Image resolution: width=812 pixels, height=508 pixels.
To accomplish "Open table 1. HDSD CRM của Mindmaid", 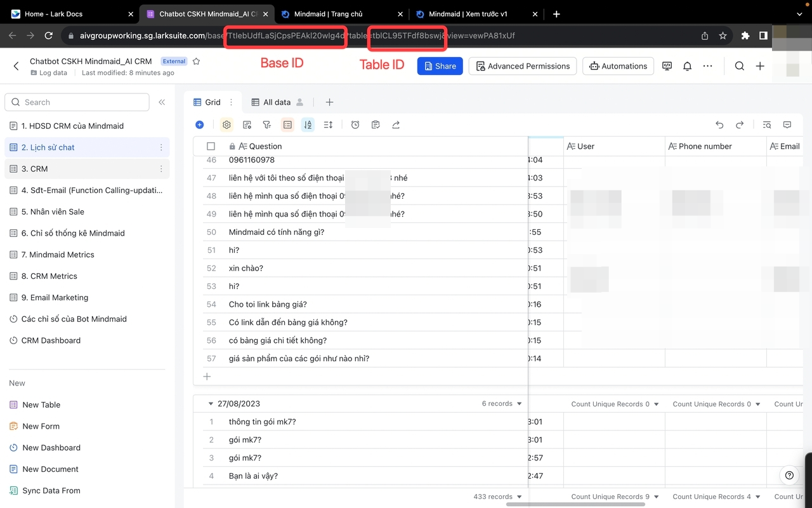I will click(x=88, y=126).
